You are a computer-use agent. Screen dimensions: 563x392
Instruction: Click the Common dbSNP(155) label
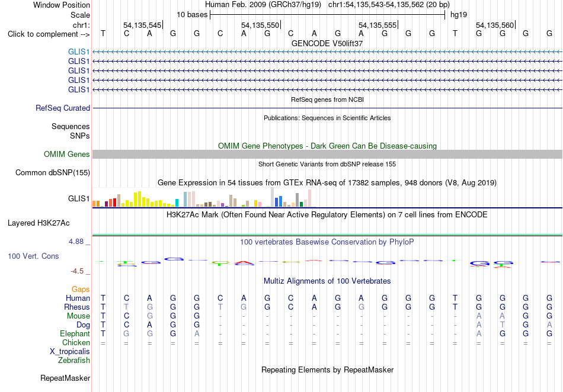pos(52,172)
